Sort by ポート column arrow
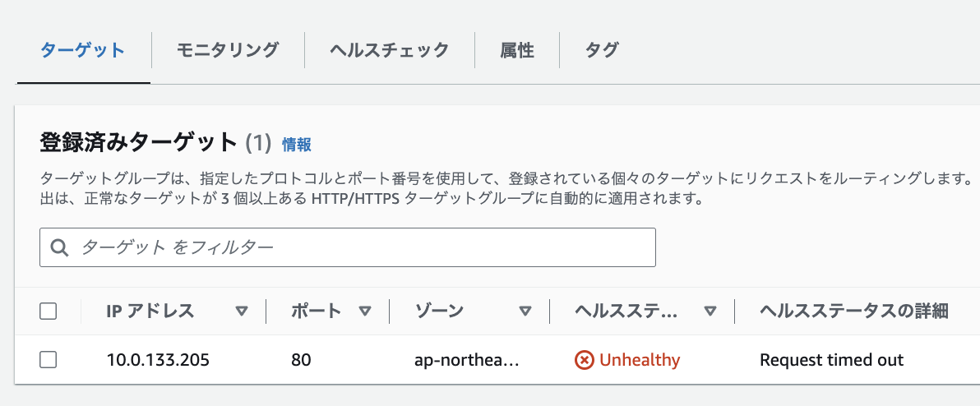The image size is (980, 406). point(365,311)
